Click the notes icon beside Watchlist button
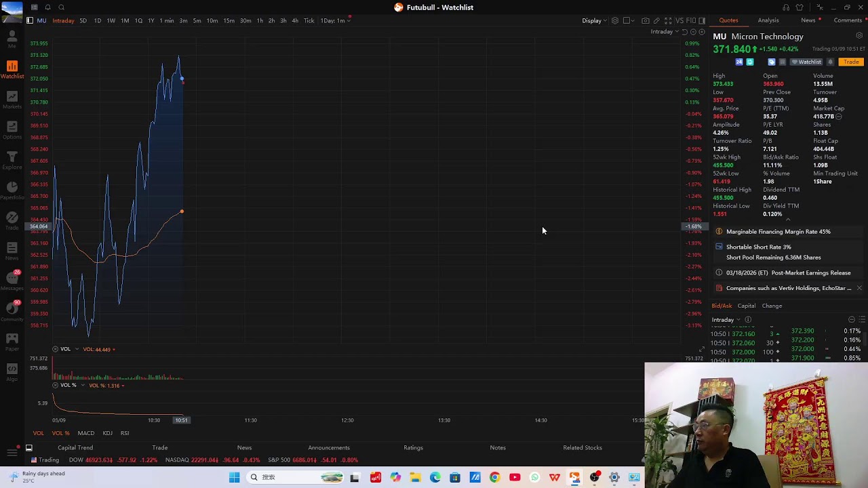Image resolution: width=868 pixels, height=488 pixels. click(782, 62)
